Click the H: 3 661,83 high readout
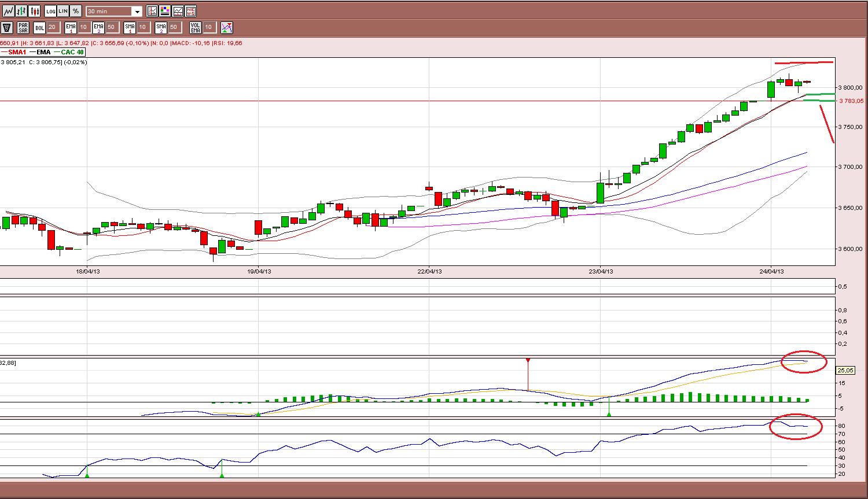The height and width of the screenshot is (499, 868). pos(38,43)
